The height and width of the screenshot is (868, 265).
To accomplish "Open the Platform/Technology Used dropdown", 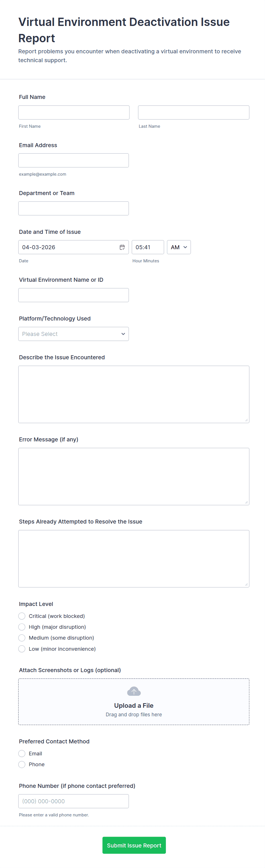I will click(x=74, y=334).
